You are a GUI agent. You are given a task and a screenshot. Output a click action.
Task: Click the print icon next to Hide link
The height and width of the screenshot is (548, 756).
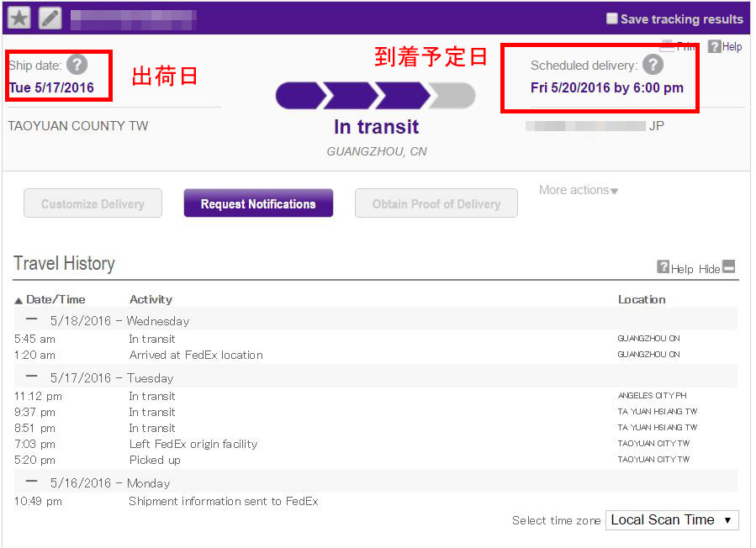[728, 266]
